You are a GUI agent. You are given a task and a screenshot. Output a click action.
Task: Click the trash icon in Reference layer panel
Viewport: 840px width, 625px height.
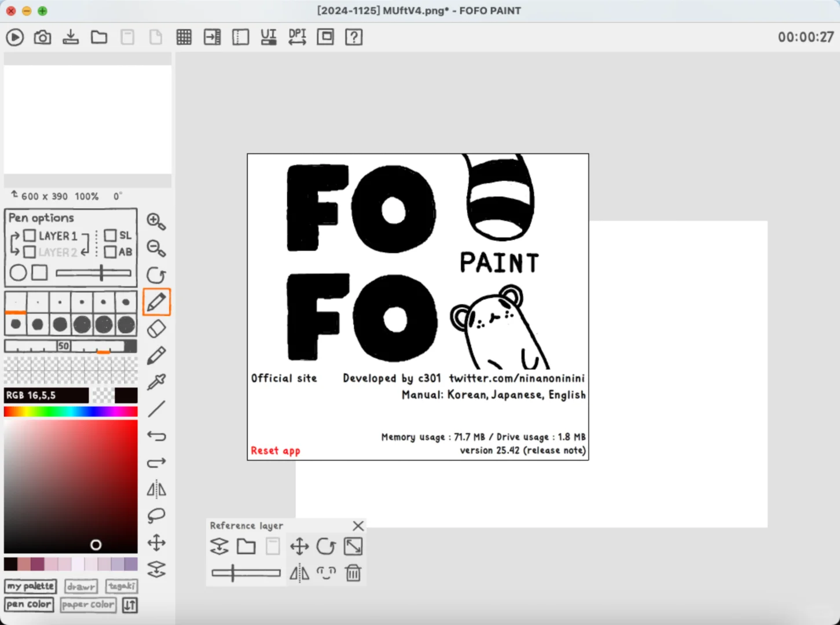pos(353,573)
